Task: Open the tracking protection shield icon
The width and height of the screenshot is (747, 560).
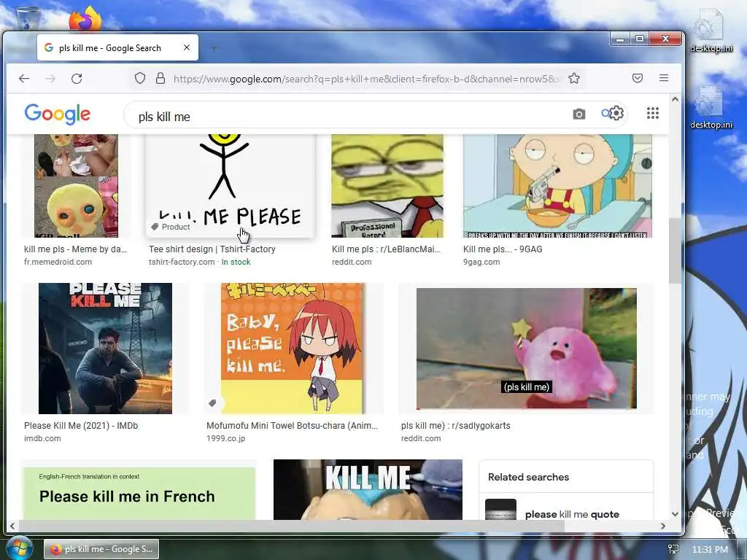Action: pyautogui.click(x=139, y=78)
